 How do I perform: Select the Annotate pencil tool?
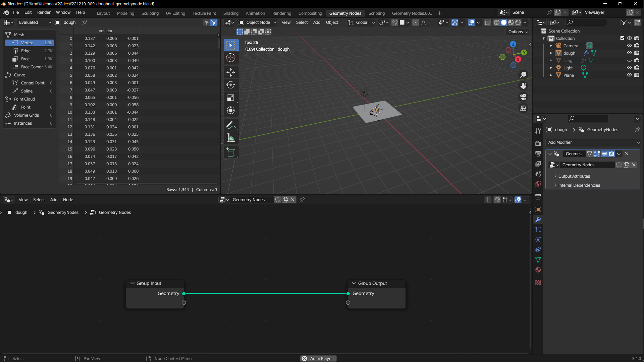click(231, 125)
